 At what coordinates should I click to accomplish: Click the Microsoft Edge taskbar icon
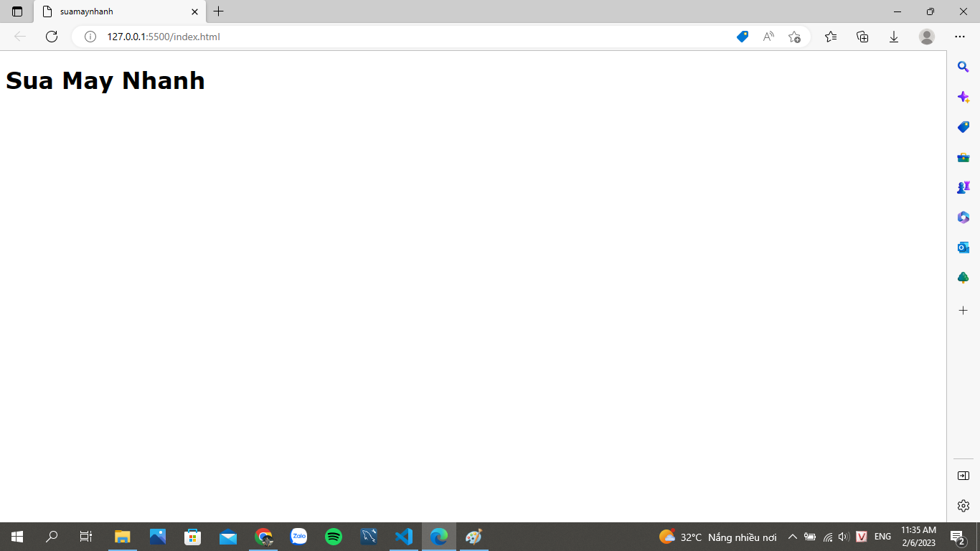coord(439,537)
